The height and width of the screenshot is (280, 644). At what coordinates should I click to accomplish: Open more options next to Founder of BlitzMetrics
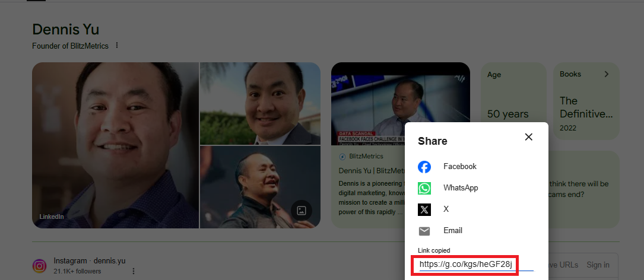(117, 45)
